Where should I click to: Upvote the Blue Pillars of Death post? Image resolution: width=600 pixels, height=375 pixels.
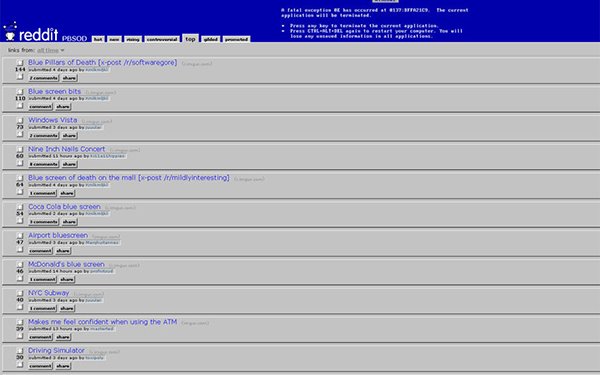tap(20, 62)
